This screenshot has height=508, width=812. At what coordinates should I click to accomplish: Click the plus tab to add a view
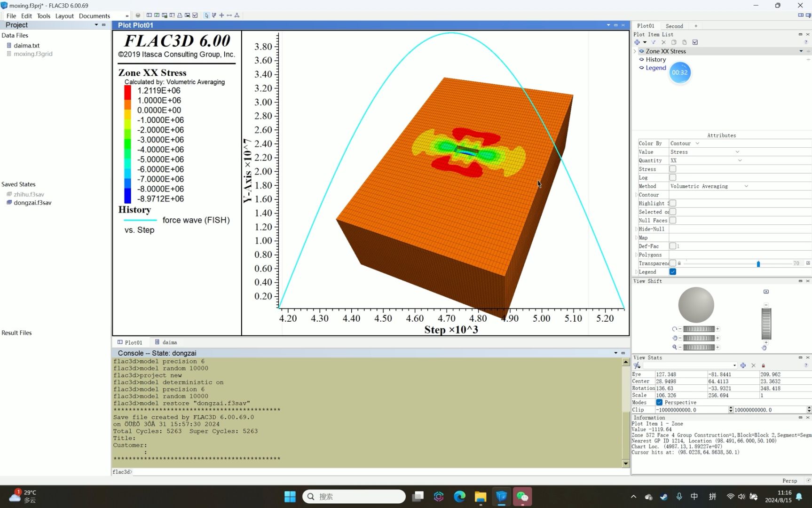[x=696, y=26]
